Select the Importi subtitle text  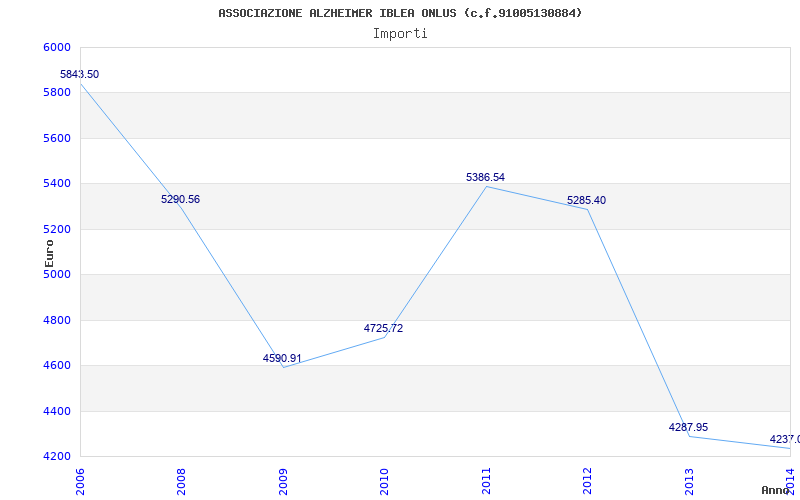click(x=400, y=34)
